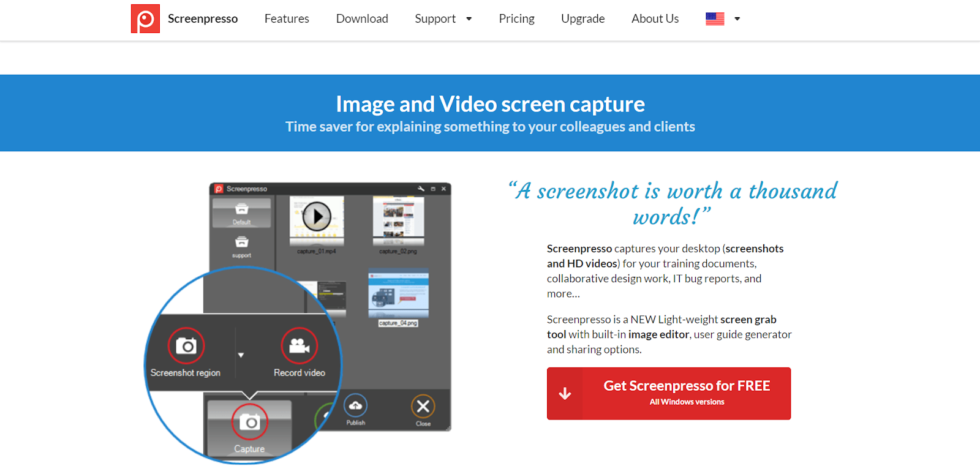Select the Default workspace icon
The height and width of the screenshot is (466, 980).
click(x=242, y=212)
